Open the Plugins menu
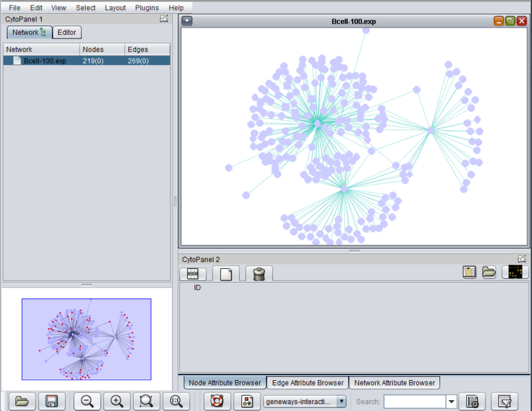Image resolution: width=532 pixels, height=411 pixels. coord(147,8)
